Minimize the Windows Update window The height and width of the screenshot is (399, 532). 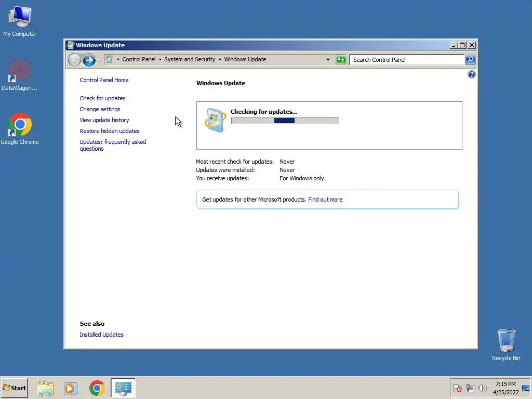coord(454,45)
